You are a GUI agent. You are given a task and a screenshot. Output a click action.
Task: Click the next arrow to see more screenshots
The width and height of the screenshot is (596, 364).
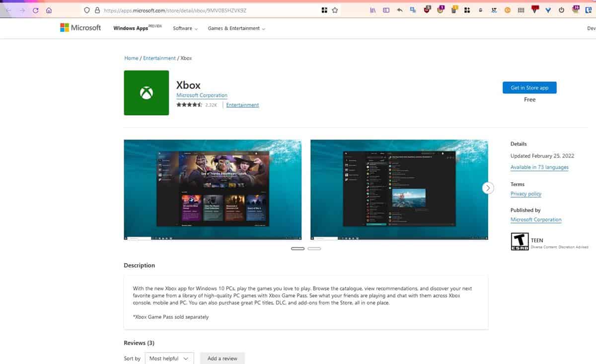[487, 188]
